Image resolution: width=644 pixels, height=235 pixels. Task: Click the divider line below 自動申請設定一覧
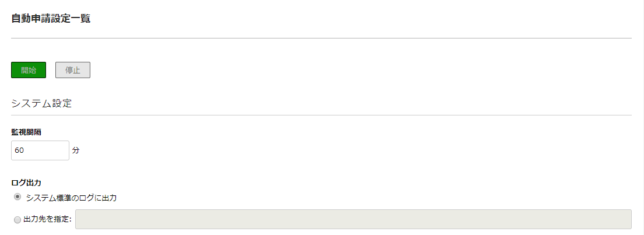[x=321, y=38]
